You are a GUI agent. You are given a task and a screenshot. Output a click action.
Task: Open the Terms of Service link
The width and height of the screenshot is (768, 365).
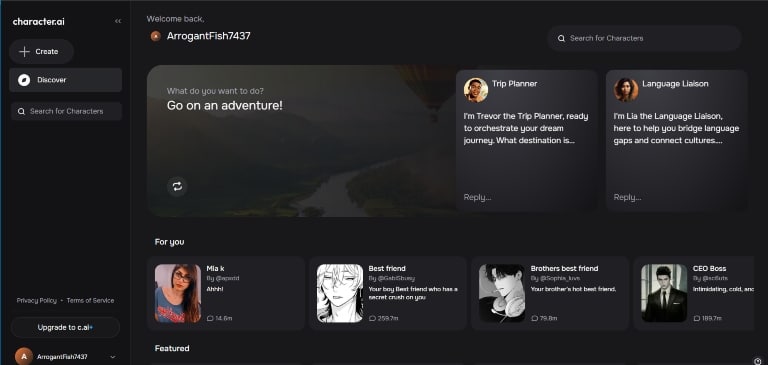pyautogui.click(x=90, y=300)
